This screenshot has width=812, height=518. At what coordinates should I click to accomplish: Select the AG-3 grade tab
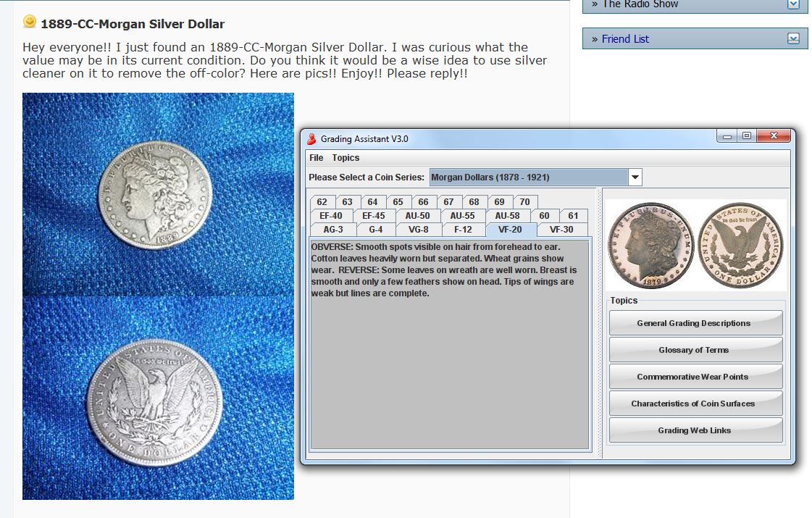pos(333,230)
